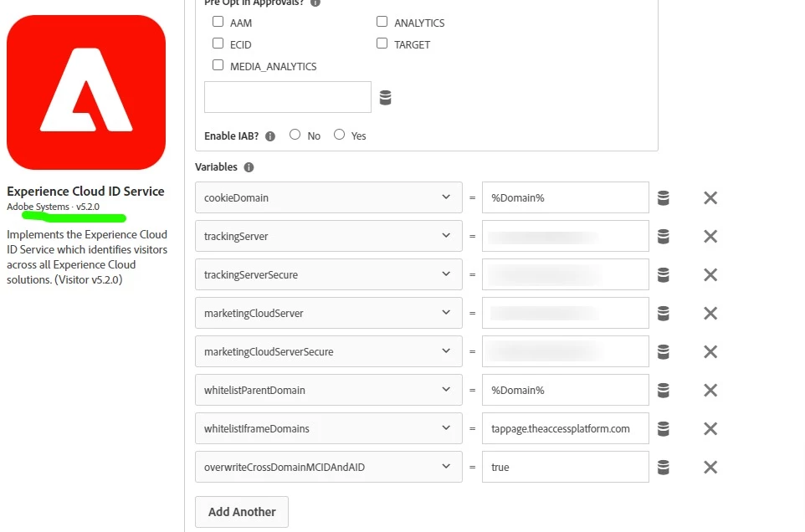Viewport: 805px width, 532px height.
Task: Click the Adobe Systems v5.2.0 version text
Action: (53, 207)
